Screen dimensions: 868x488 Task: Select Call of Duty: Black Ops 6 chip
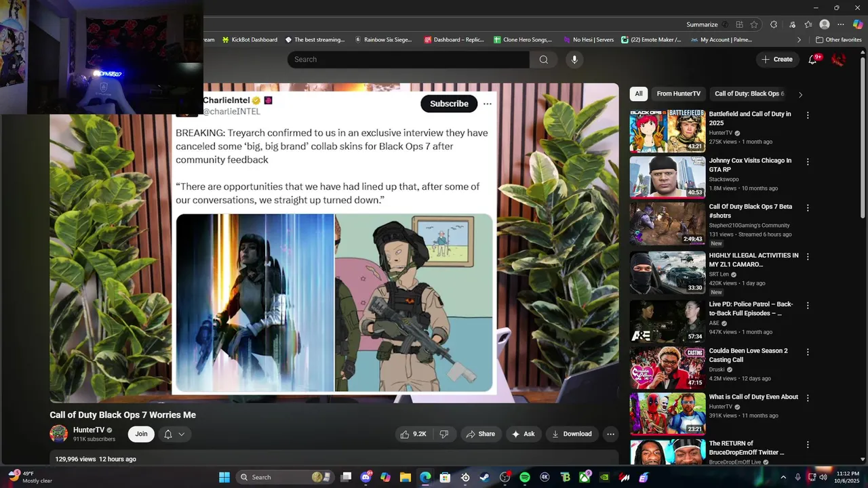[749, 94]
